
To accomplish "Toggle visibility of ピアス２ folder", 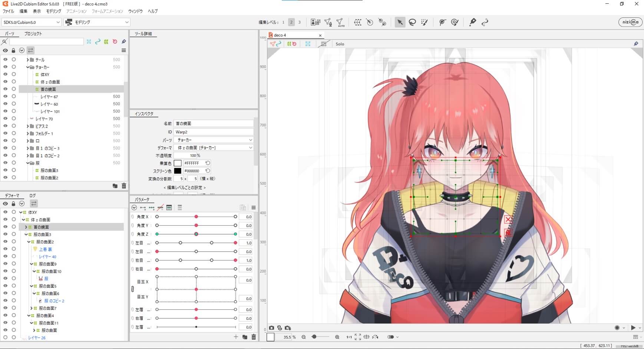I will (5, 126).
